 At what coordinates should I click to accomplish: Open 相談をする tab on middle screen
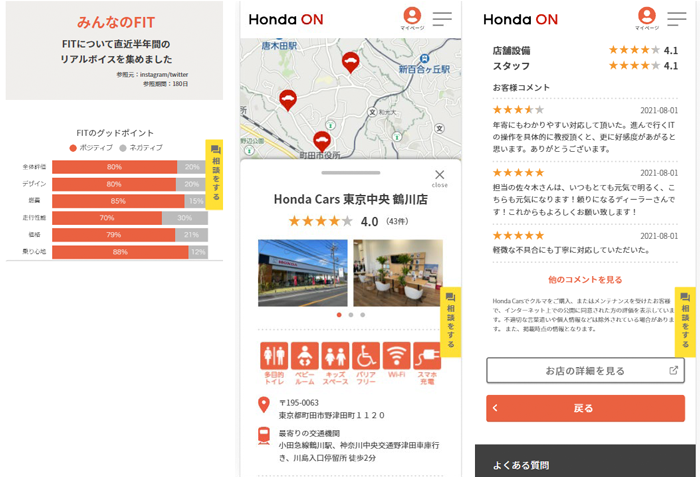(x=451, y=322)
